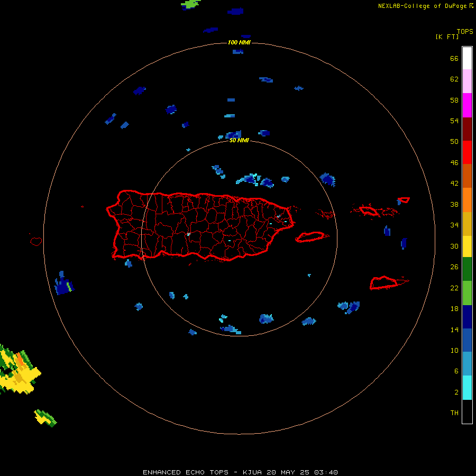Click the '26' legend value
The width and height of the screenshot is (476, 476).
pyautogui.click(x=454, y=267)
